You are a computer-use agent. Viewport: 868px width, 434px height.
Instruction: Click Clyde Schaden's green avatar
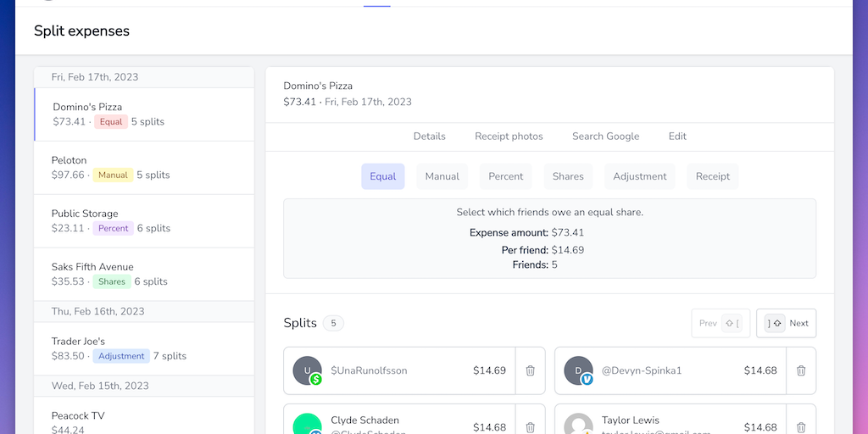tap(307, 424)
